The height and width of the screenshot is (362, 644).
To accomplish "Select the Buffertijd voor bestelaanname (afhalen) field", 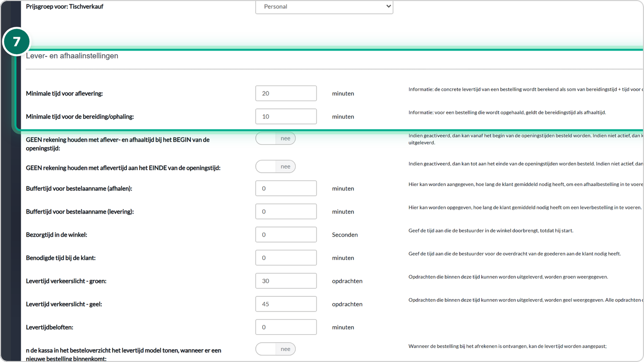I will (286, 188).
